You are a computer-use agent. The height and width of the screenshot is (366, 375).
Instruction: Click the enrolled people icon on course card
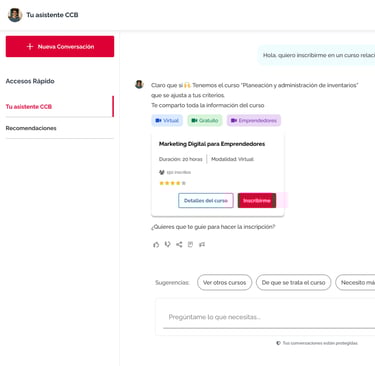[162, 172]
